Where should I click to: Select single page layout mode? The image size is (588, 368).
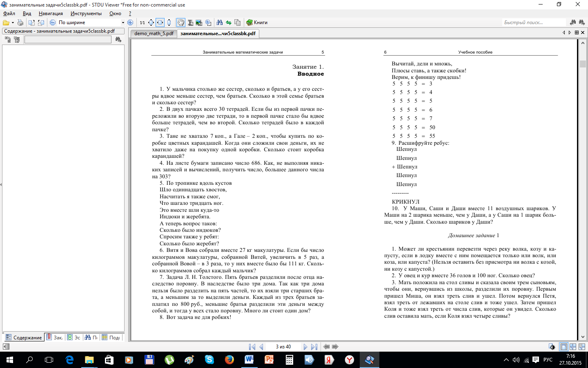click(x=563, y=347)
